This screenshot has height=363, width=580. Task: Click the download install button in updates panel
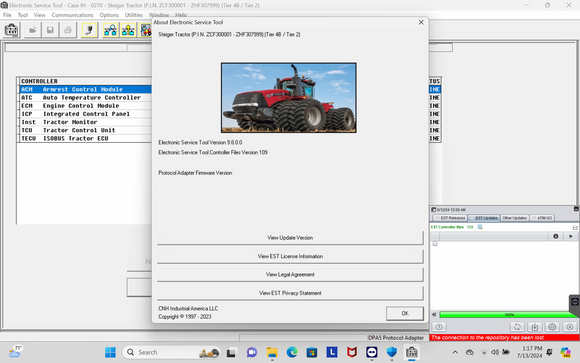click(x=535, y=327)
